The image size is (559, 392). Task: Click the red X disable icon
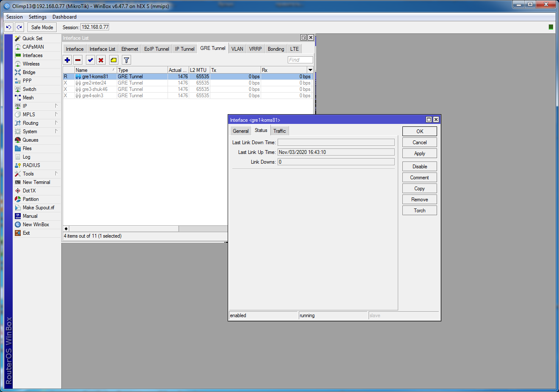pos(101,60)
